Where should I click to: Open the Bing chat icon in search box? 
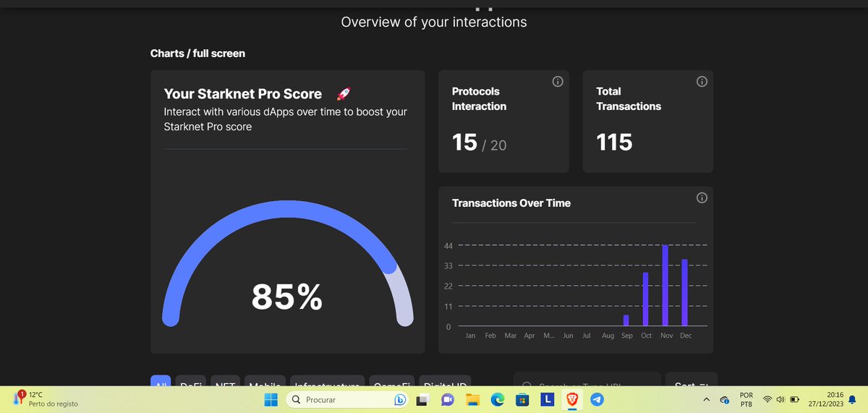(x=399, y=399)
